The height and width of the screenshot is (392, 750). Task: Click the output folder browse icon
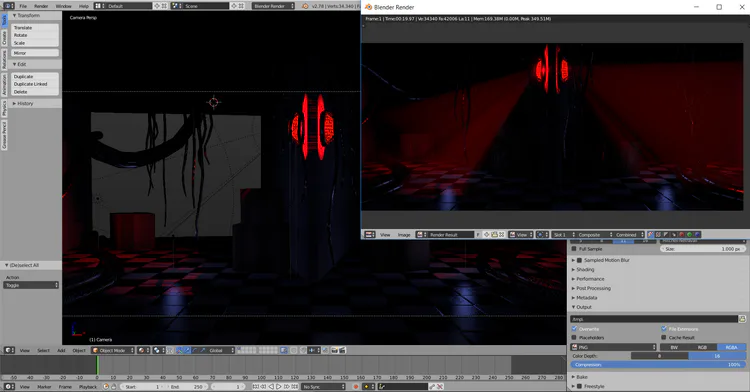(742, 319)
